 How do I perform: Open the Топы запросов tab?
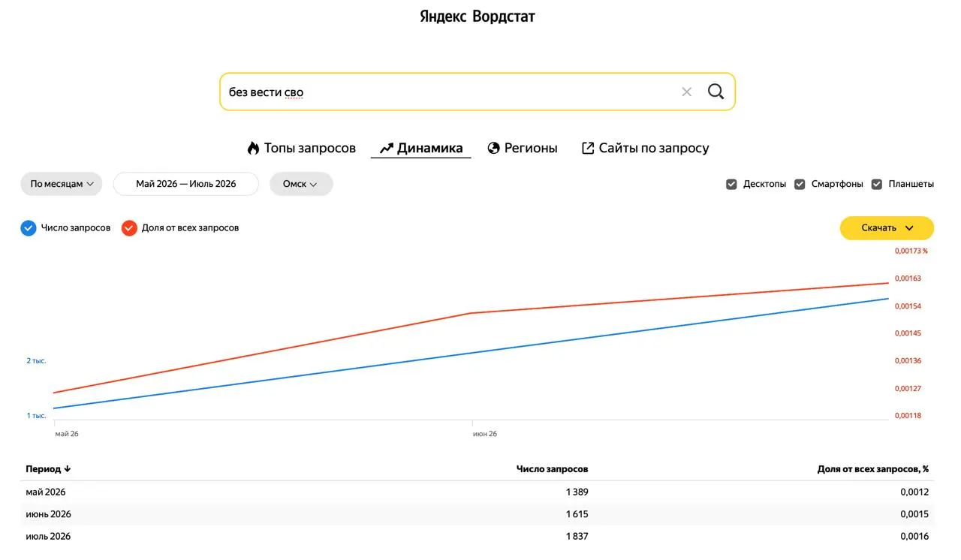[301, 148]
